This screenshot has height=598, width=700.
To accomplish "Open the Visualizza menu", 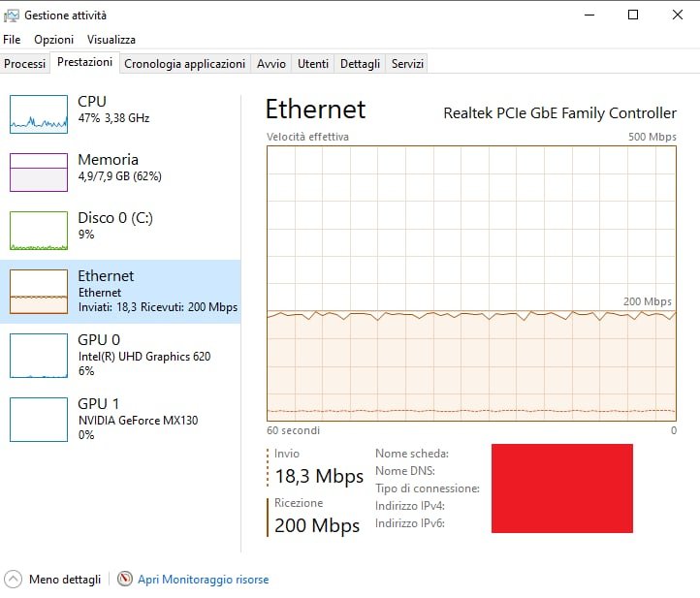I will pyautogui.click(x=111, y=40).
